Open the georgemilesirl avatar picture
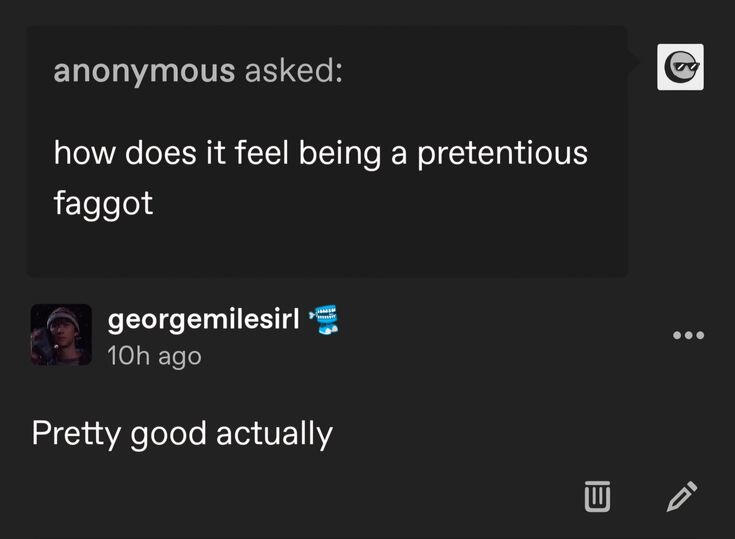Image resolution: width=735 pixels, height=539 pixels. click(61, 335)
